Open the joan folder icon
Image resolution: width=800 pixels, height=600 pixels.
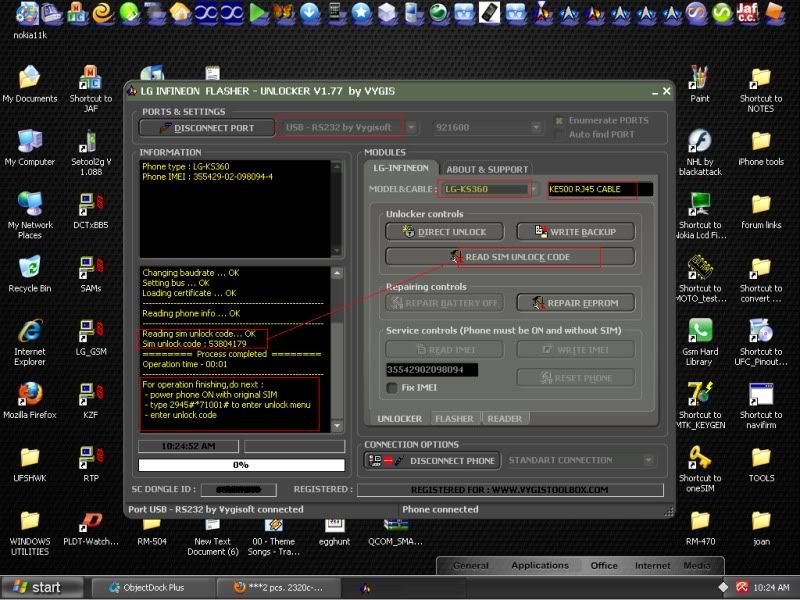tap(760, 528)
